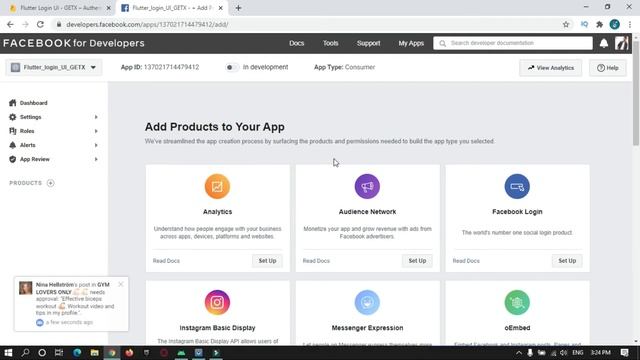Screen dimensions: 640x360
Task: Click the Help button
Action: pyautogui.click(x=608, y=68)
